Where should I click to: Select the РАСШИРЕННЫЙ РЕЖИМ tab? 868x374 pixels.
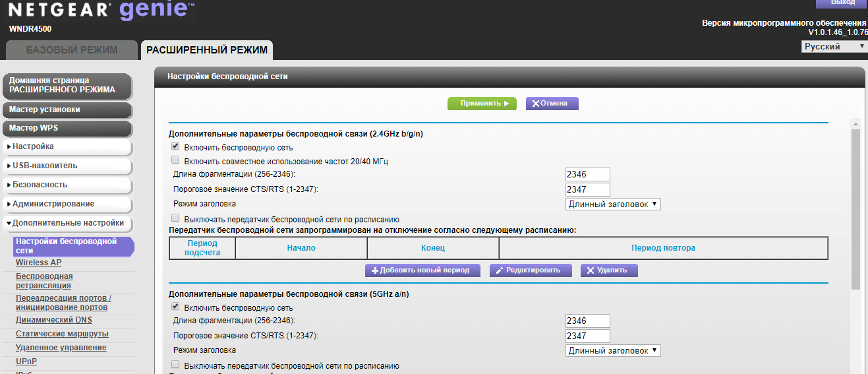(x=207, y=50)
